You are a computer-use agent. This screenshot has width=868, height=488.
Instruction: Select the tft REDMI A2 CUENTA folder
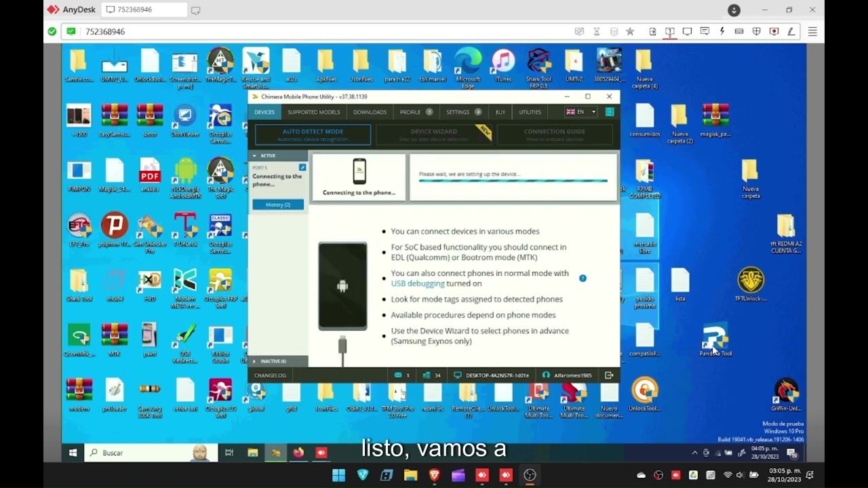tap(786, 233)
